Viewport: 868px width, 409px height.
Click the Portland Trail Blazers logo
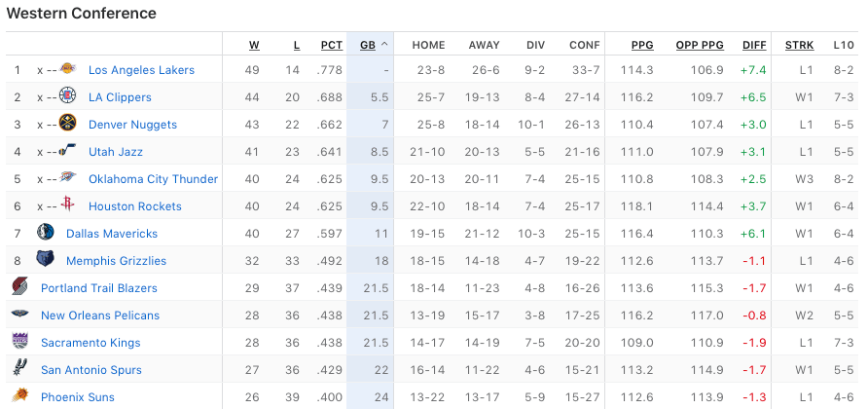pyautogui.click(x=20, y=287)
